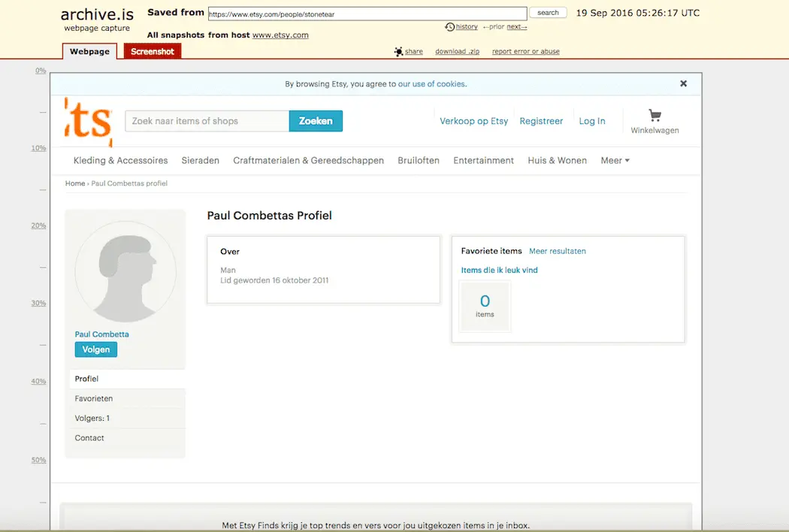Open the Contact sidebar item
The width and height of the screenshot is (789, 532).
tap(89, 437)
